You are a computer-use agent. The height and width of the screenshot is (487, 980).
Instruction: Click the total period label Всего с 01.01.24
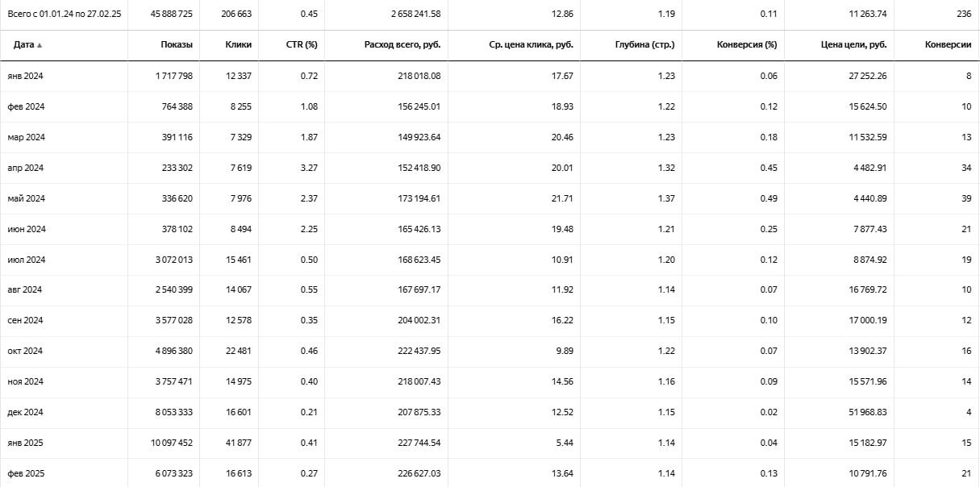[65, 15]
